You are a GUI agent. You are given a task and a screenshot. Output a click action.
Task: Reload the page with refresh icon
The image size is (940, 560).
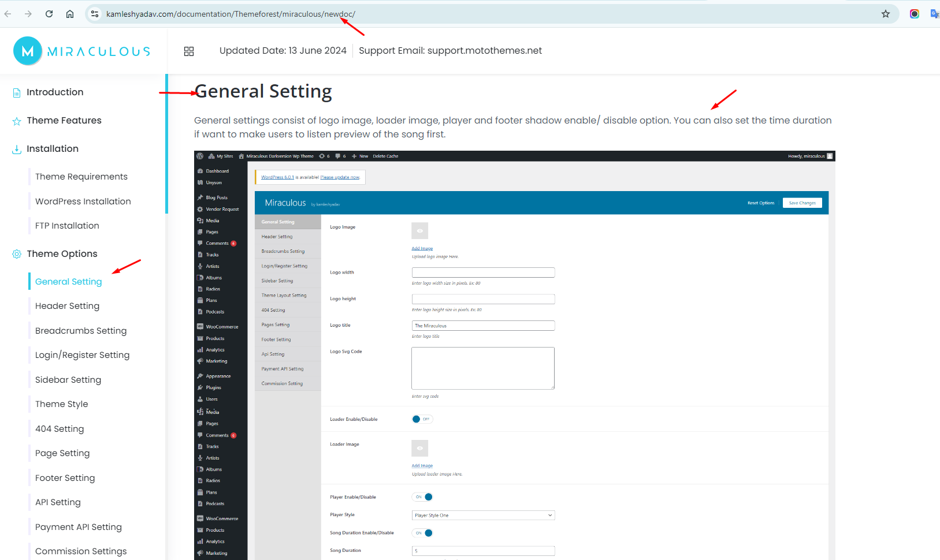pos(49,14)
